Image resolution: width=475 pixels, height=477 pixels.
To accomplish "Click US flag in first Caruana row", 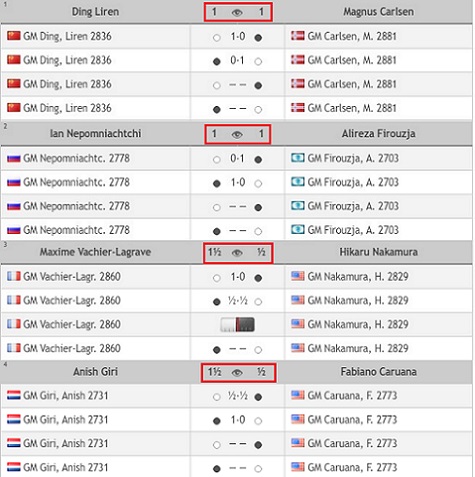I will tap(298, 395).
